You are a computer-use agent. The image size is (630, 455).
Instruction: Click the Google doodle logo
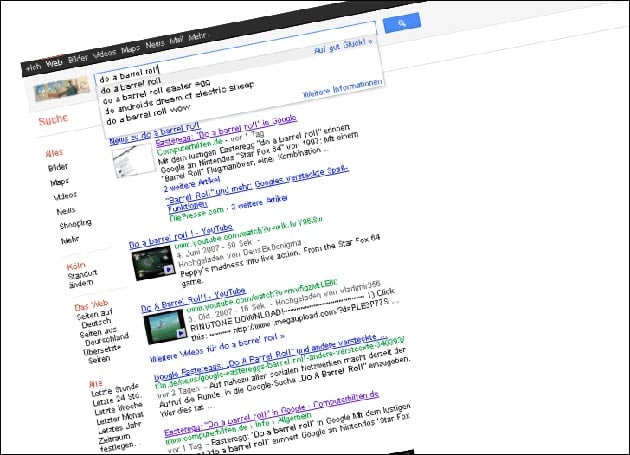[62, 88]
